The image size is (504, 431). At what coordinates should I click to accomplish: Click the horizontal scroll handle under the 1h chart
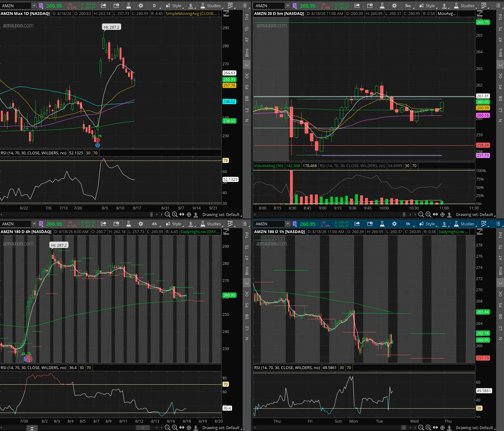click(x=404, y=428)
